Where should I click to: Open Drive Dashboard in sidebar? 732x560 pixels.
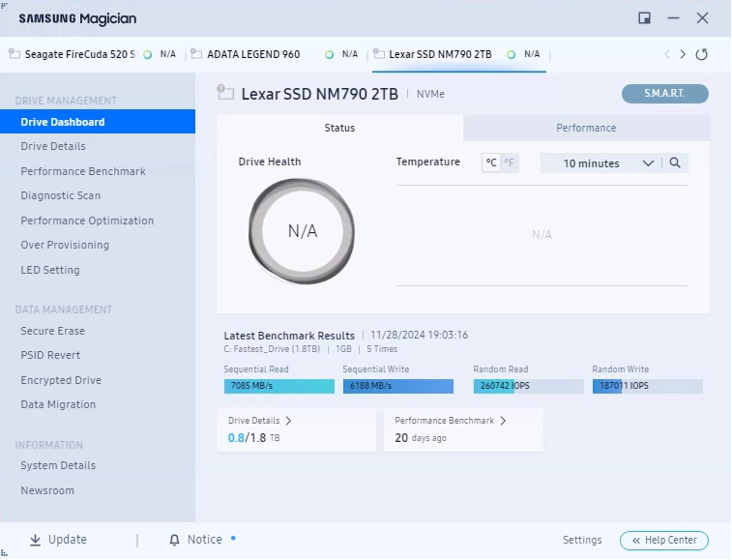click(x=98, y=122)
